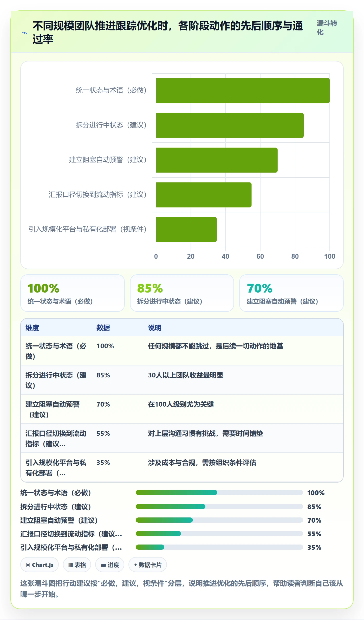364x620 pixels.
Task: Click the 100% stat card
Action: [73, 293]
